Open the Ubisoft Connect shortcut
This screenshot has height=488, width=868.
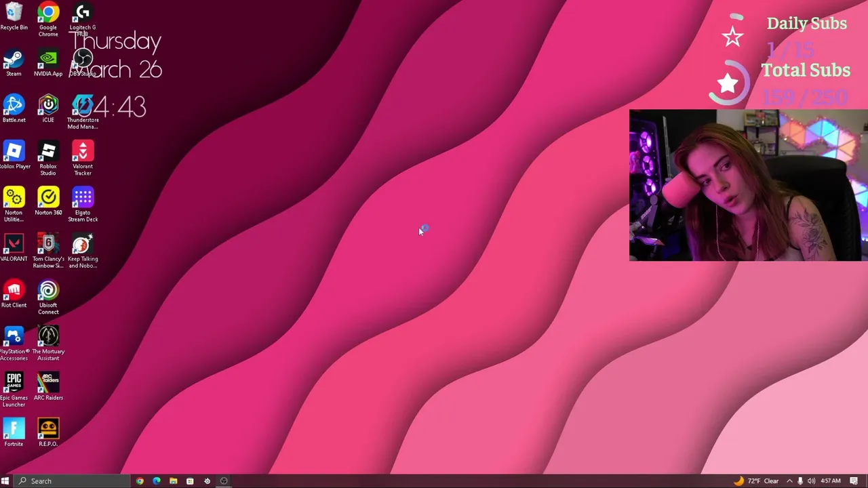click(x=48, y=298)
